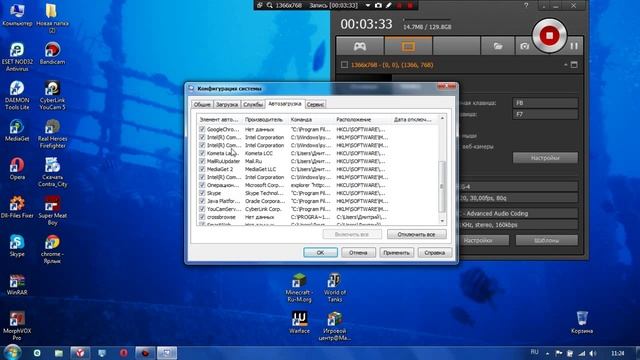Click Справка button
The height and width of the screenshot is (360, 640).
pos(434,253)
